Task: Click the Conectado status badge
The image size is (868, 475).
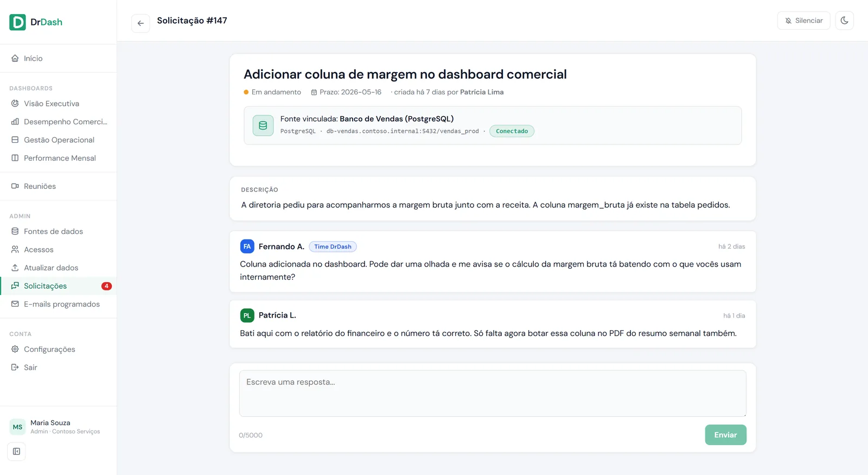Action: pos(512,131)
